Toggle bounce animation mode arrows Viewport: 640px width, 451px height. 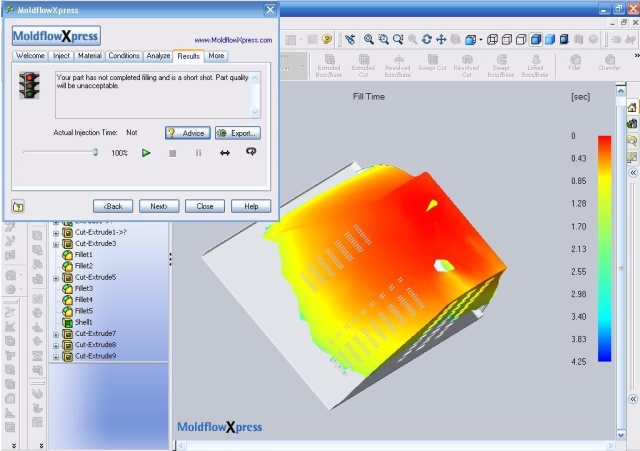(x=225, y=153)
